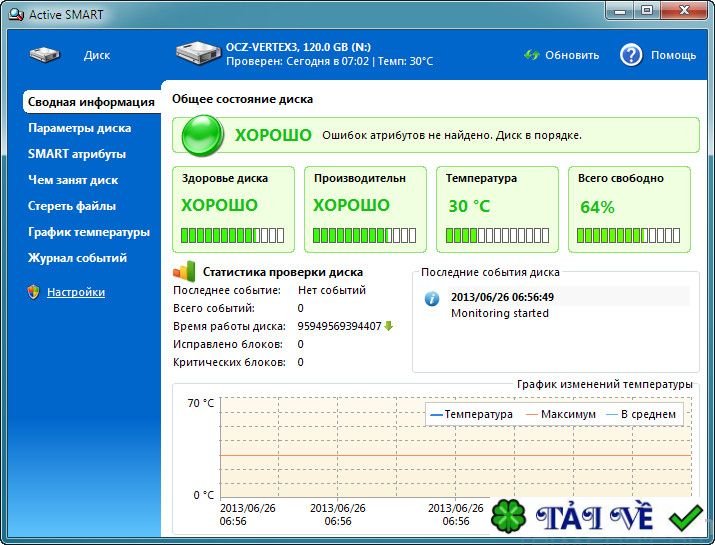Open Журнал событий section
Image resolution: width=715 pixels, height=545 pixels.
pos(77,258)
